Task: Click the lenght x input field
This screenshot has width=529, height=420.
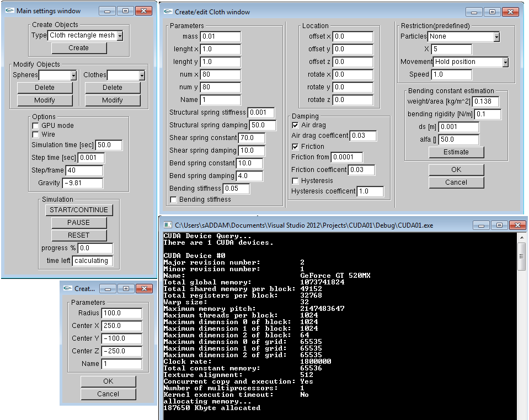Action: coord(221,49)
